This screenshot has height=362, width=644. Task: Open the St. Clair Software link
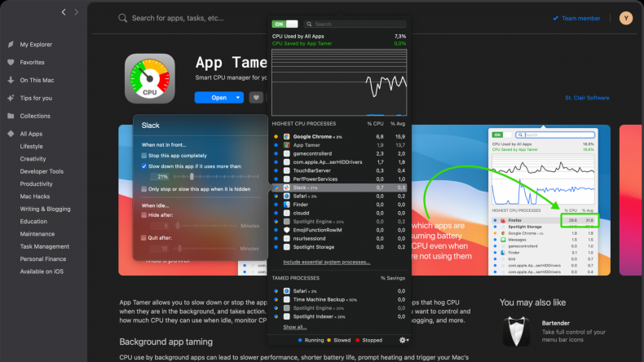(587, 98)
